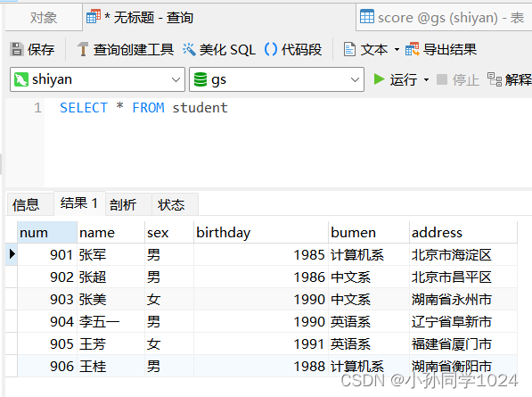This screenshot has width=532, height=397.
Task: Switch to the Objects (对象) tab
Action: coord(44,18)
